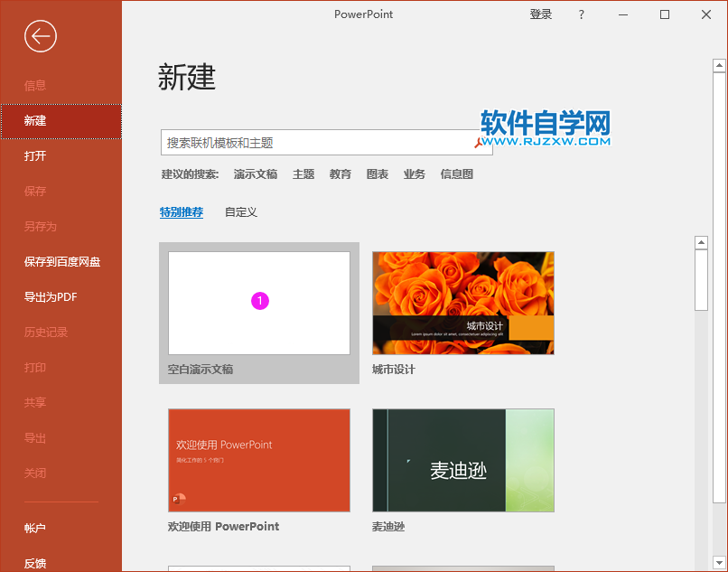Select the 特别推荐 tab
Screen dimensions: 728x572
pyautogui.click(x=182, y=211)
